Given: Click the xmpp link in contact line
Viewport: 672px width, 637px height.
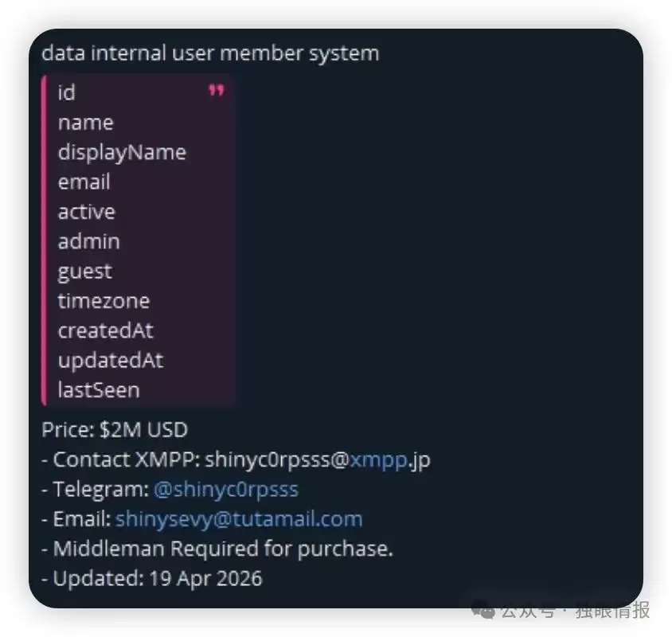Looking at the screenshot, I should (x=377, y=459).
